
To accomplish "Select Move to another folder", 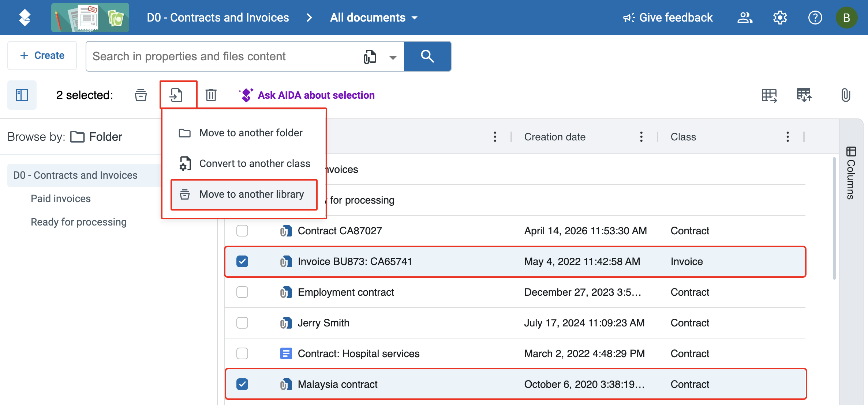I will 244,133.
